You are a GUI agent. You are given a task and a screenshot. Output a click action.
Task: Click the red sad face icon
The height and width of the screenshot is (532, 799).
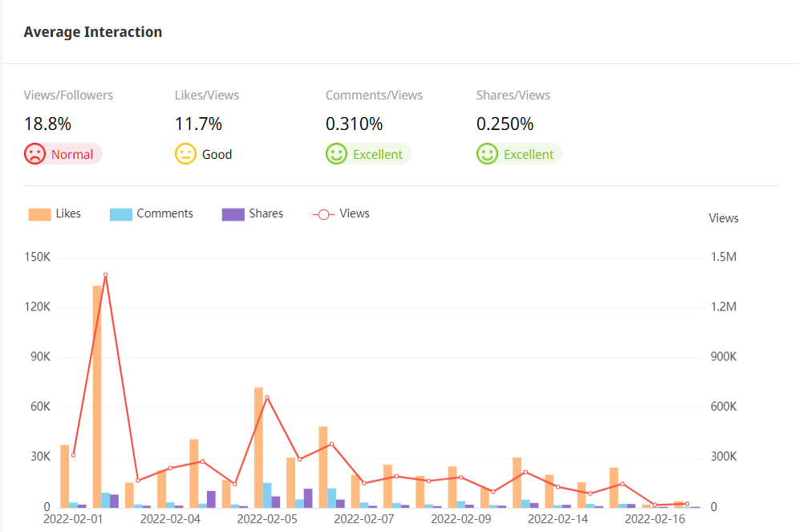34,154
